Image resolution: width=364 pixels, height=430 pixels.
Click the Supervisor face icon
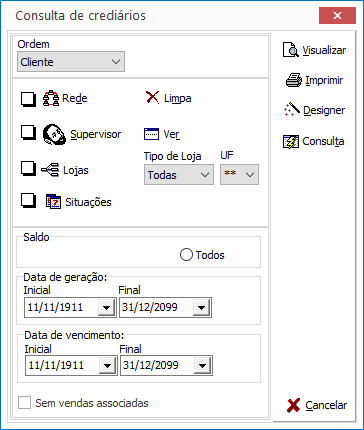click(54, 134)
